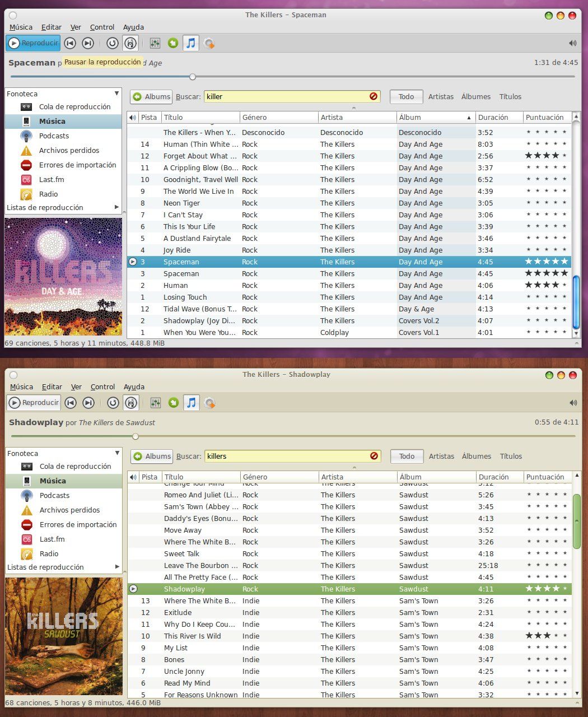Click Reproducir button in Spaceman window

pyautogui.click(x=33, y=43)
